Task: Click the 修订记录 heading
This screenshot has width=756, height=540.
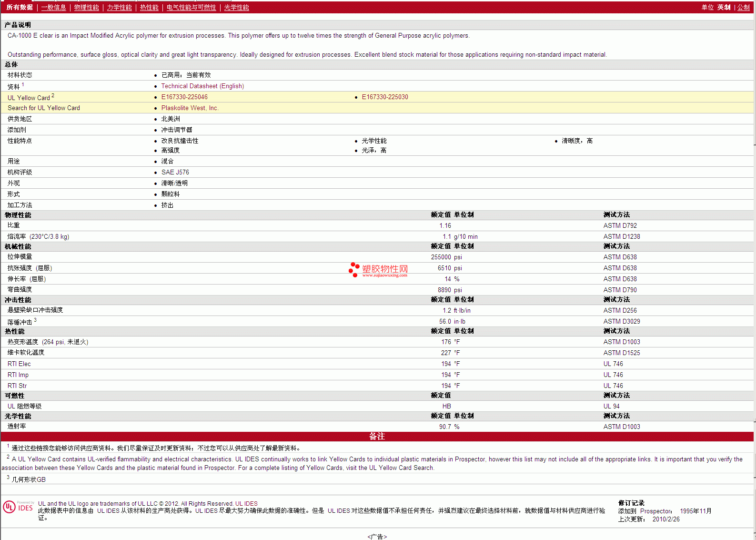Action: pos(631,503)
